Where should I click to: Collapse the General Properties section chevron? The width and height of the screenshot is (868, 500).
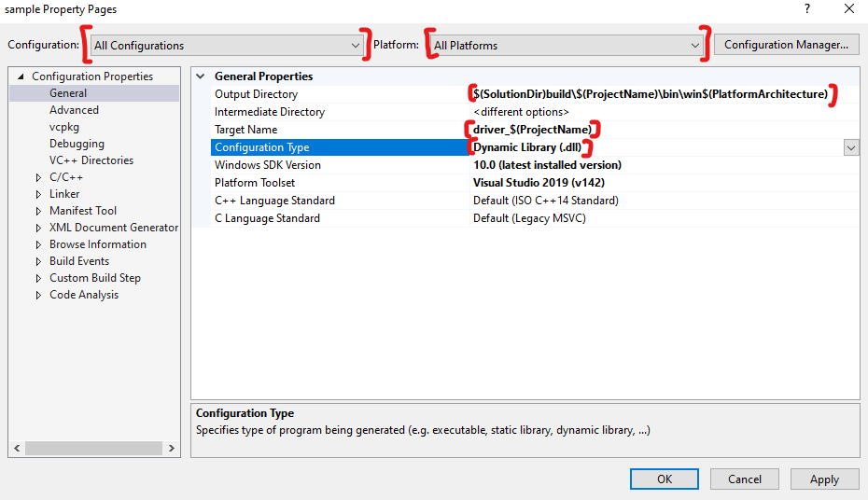pos(201,76)
